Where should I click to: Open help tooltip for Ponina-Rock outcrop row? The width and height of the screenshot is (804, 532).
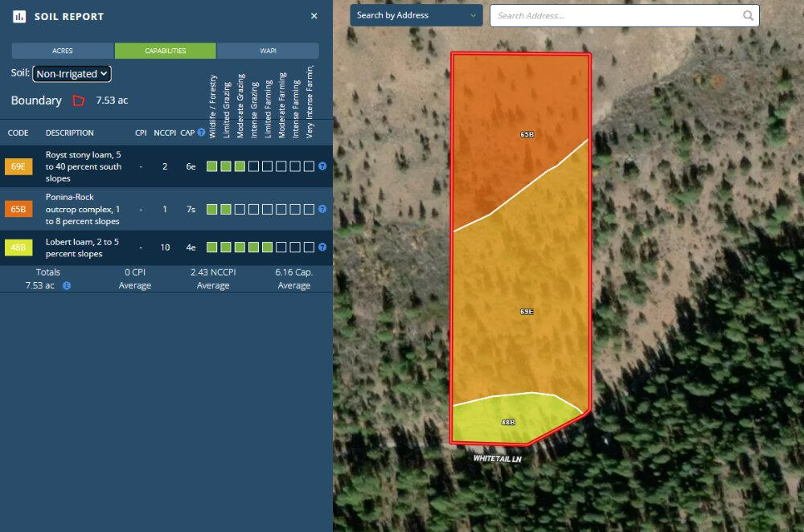[x=322, y=209]
